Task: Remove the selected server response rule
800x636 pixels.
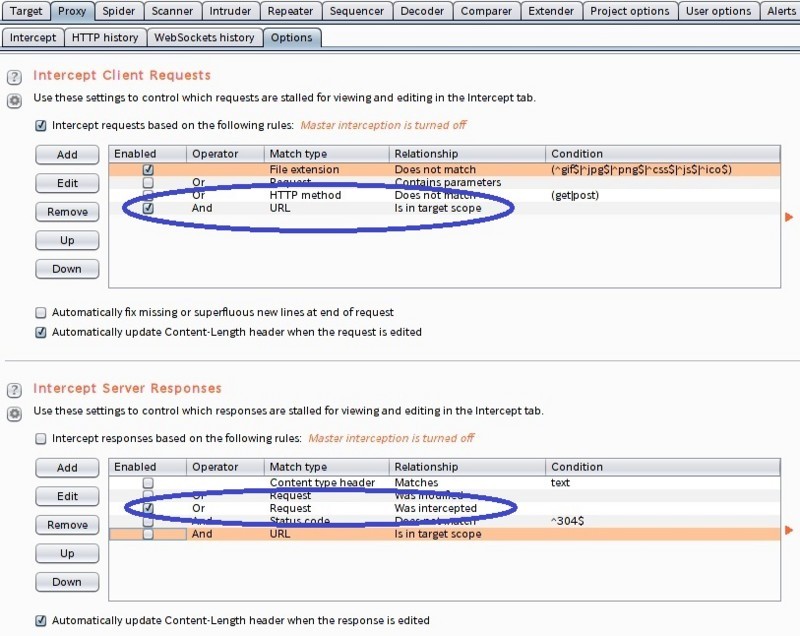Action: 67,525
